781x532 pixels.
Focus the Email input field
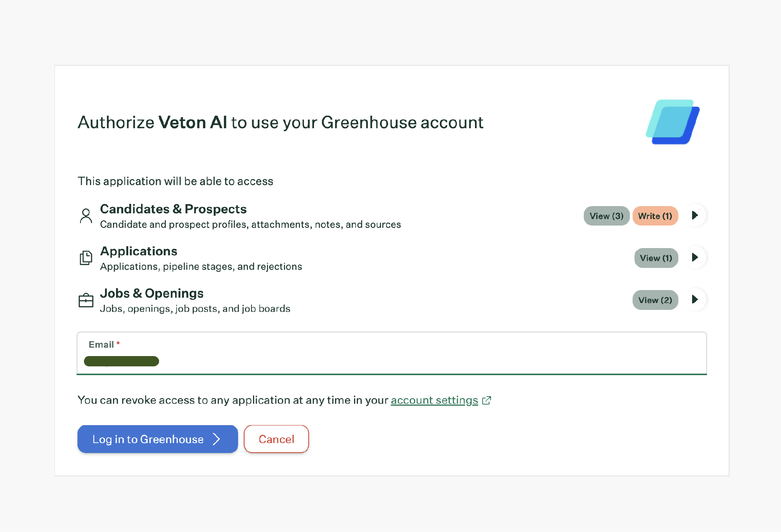pyautogui.click(x=392, y=353)
